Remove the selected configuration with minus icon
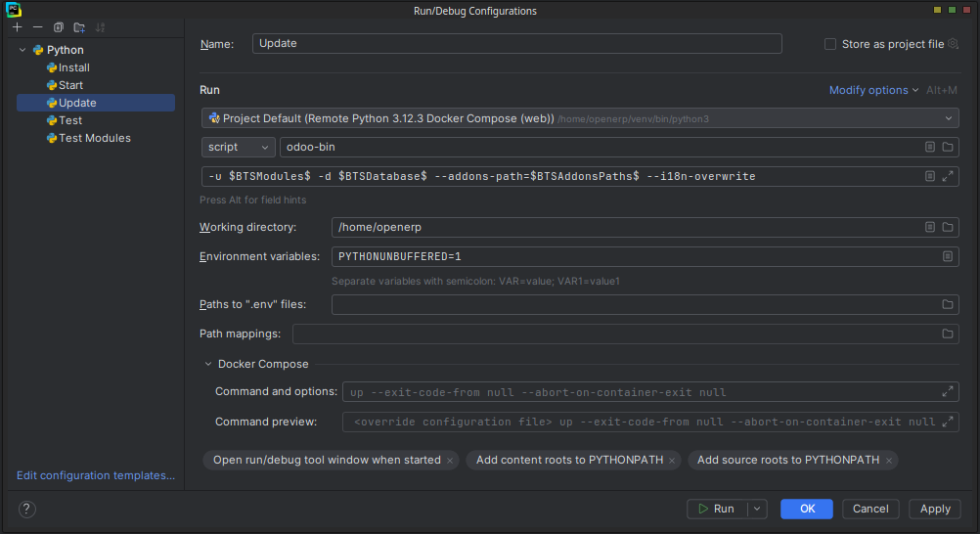 [37, 26]
